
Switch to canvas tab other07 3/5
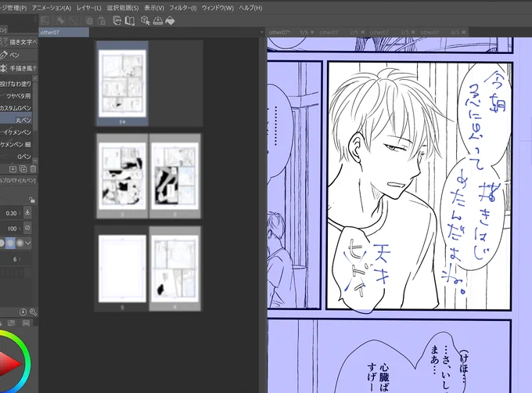click(x=392, y=32)
